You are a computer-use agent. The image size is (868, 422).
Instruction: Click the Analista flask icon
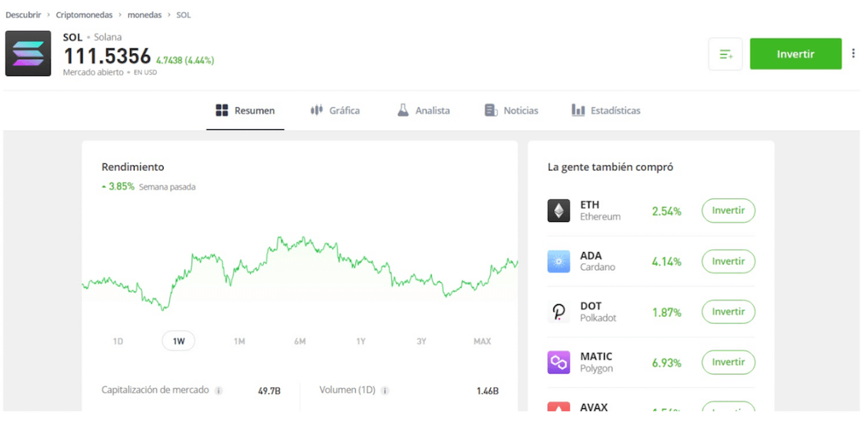pos(402,110)
